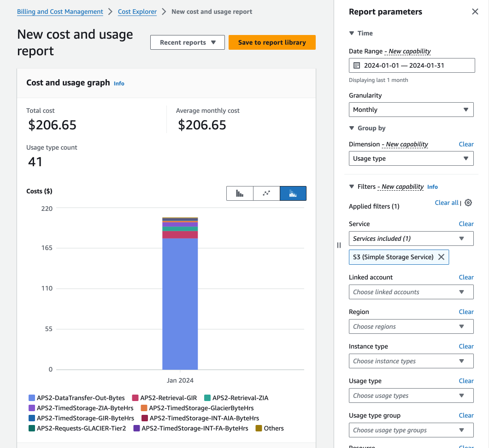The image size is (489, 448).
Task: Open Info link beside Filters heading
Action: (x=432, y=187)
